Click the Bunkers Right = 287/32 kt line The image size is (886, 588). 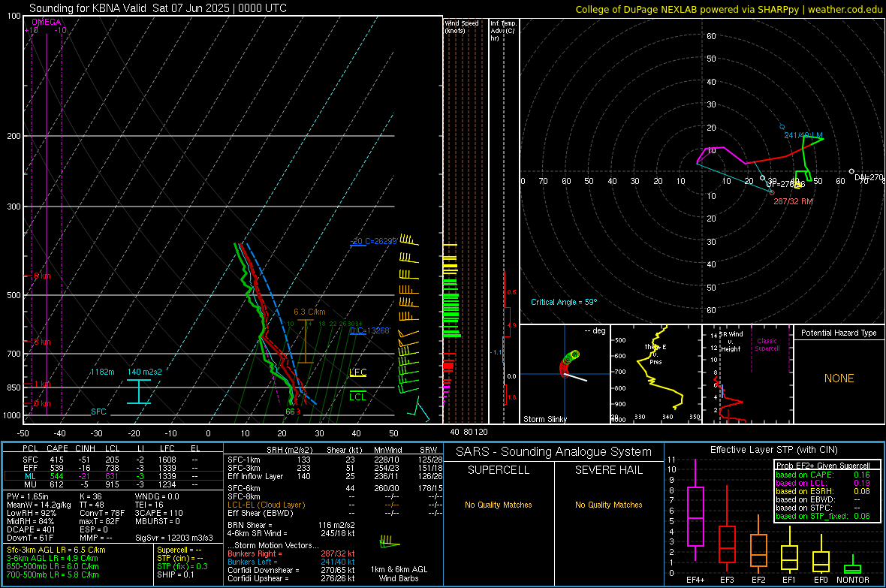point(291,553)
